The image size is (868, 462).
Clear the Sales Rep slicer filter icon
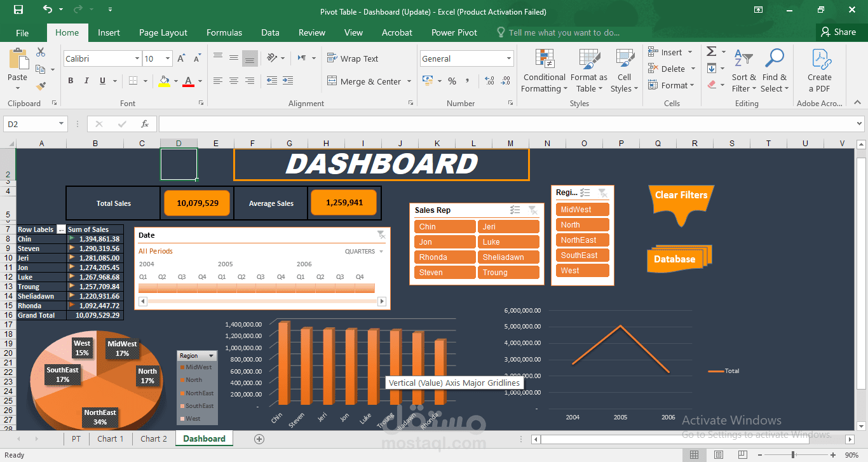click(533, 210)
